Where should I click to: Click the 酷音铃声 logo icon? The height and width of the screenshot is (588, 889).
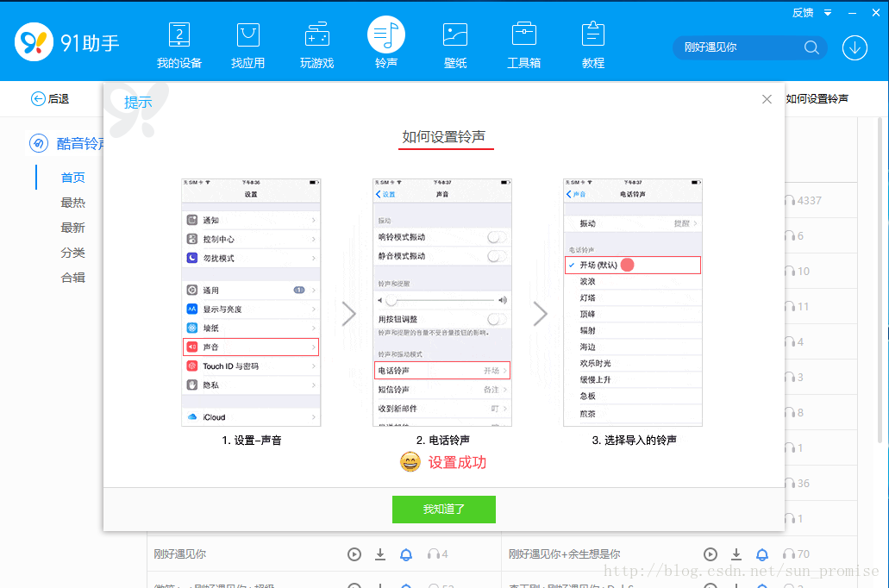tap(39, 143)
